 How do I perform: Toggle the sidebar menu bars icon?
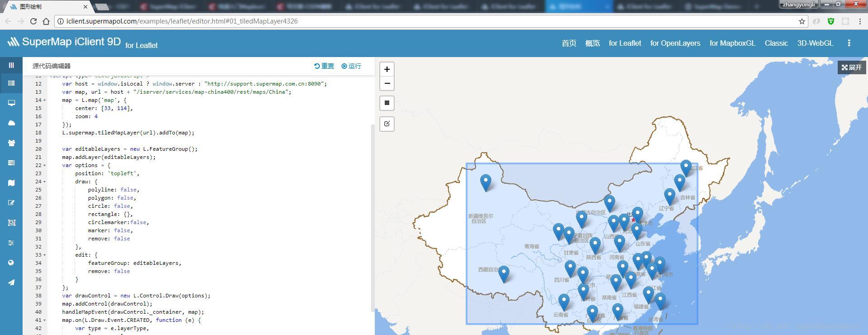(x=11, y=65)
